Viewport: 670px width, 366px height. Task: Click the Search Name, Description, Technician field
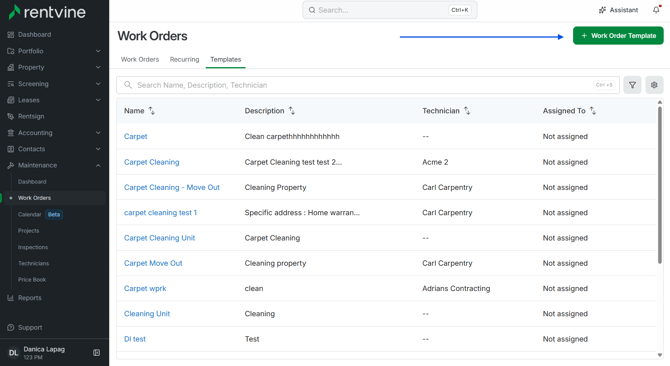tap(368, 85)
